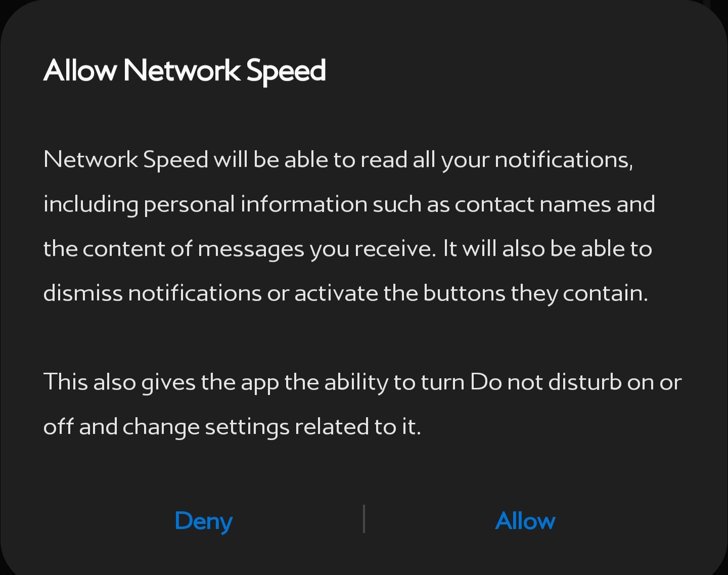Click 'activate the buttons they contain' text
This screenshot has width=728, height=575.
click(x=471, y=293)
